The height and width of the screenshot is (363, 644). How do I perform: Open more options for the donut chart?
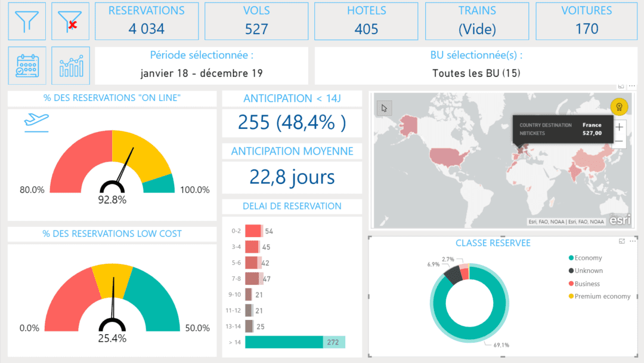pyautogui.click(x=633, y=240)
